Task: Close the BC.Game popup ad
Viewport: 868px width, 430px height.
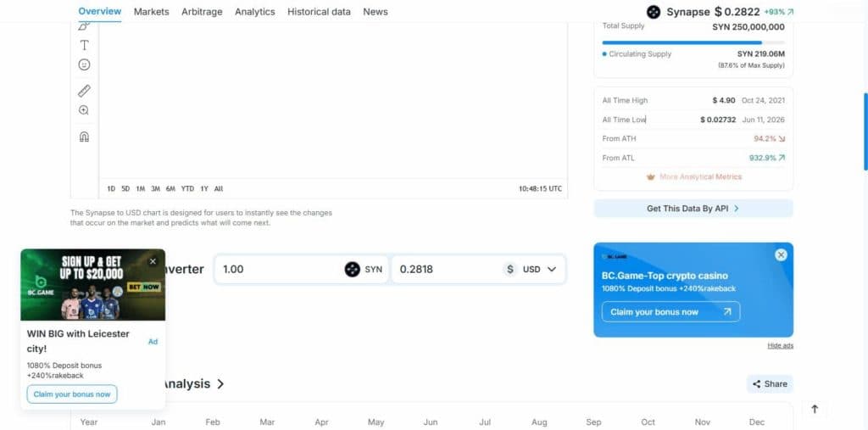Action: click(x=153, y=261)
